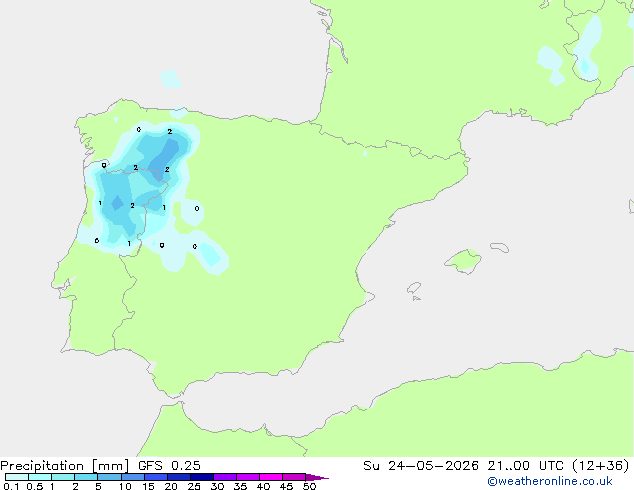Screen dimensions: 634x490
Task: Select the 45–50 mm legend swatch
Action: [294, 477]
